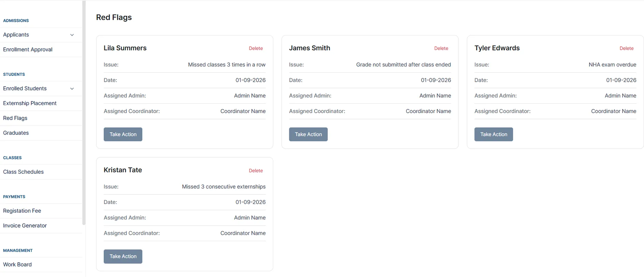Delete Tyler Edwards' red flag

[x=626, y=48]
